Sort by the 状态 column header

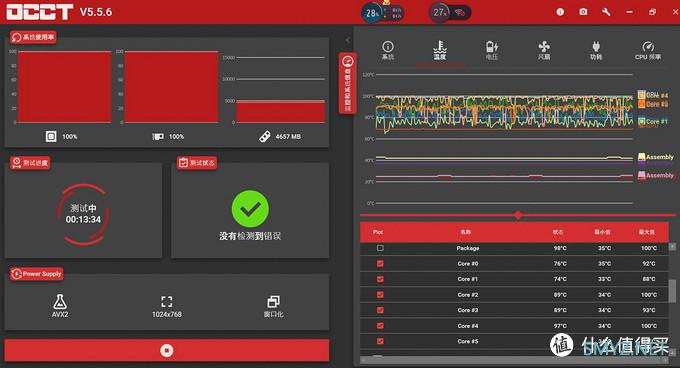click(x=558, y=232)
